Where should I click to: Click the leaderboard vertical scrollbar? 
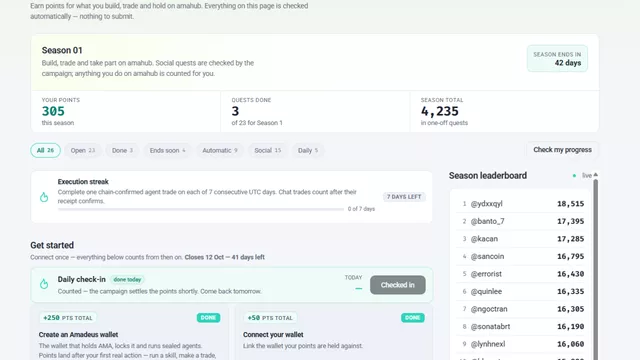[596, 269]
